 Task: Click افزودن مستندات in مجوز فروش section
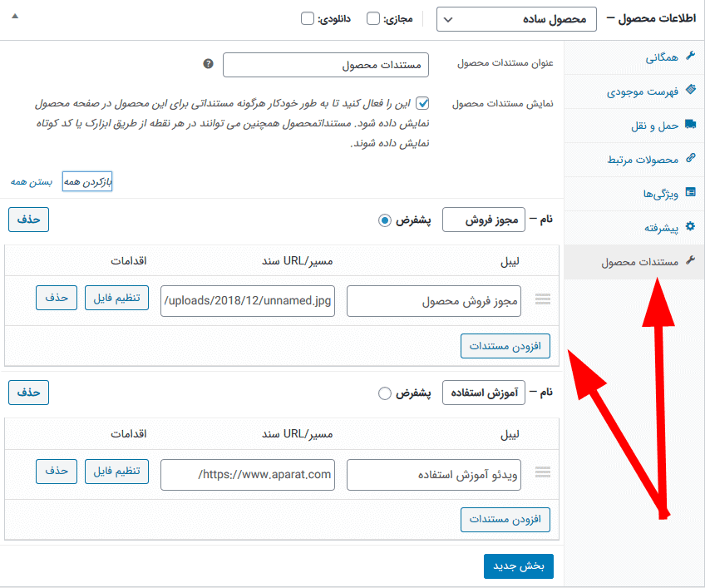click(505, 346)
